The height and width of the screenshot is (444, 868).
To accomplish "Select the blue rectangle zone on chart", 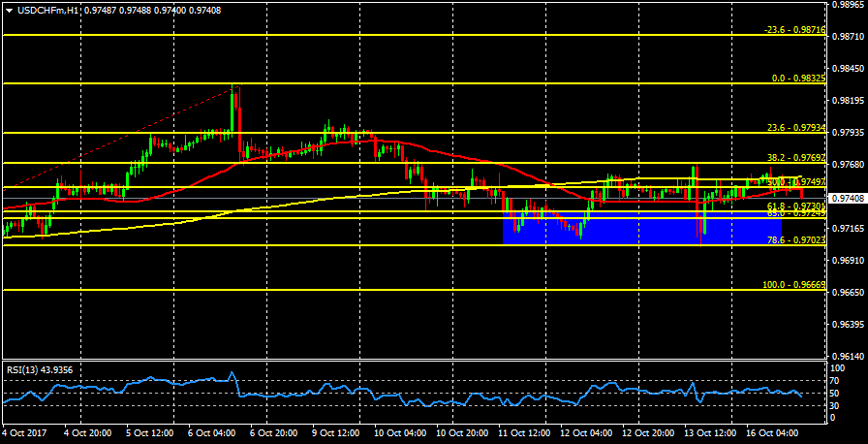I will pyautogui.click(x=639, y=231).
